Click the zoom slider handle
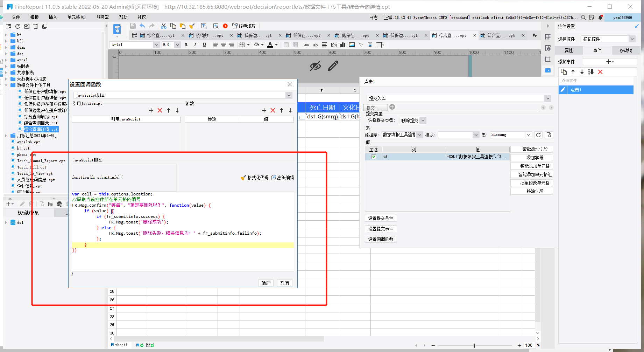The width and height of the screenshot is (644, 352). [x=474, y=345]
